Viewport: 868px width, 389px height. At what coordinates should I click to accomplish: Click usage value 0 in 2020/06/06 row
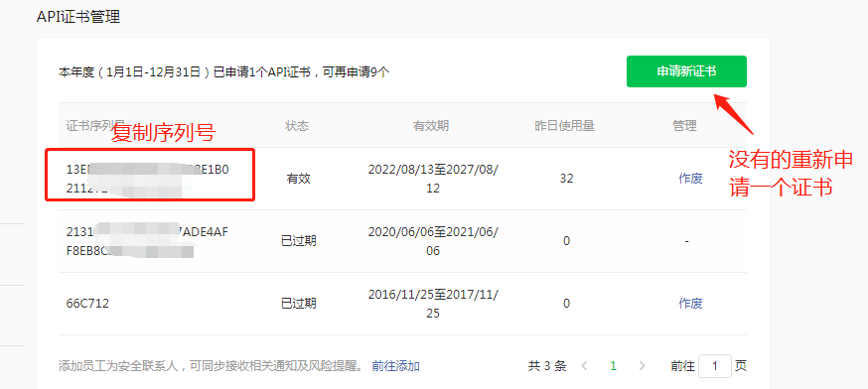tap(566, 241)
